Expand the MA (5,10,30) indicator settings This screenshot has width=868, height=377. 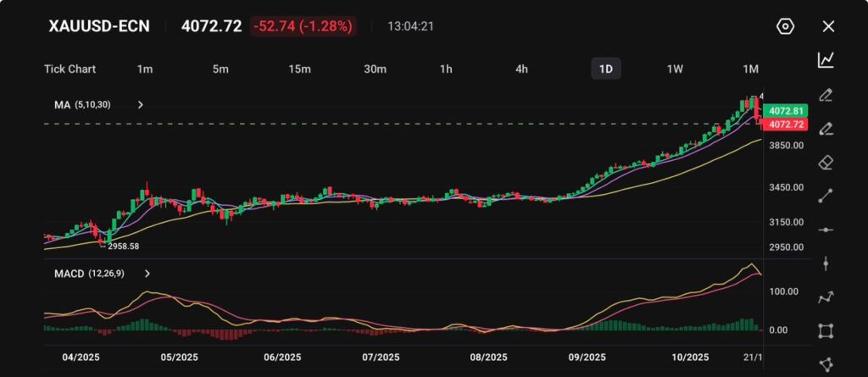(x=141, y=105)
